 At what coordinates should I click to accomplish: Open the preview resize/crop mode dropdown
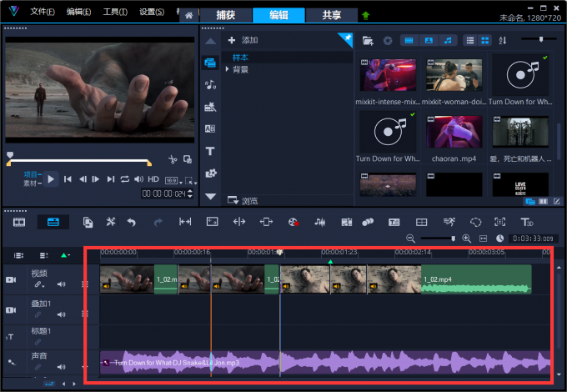[190, 180]
